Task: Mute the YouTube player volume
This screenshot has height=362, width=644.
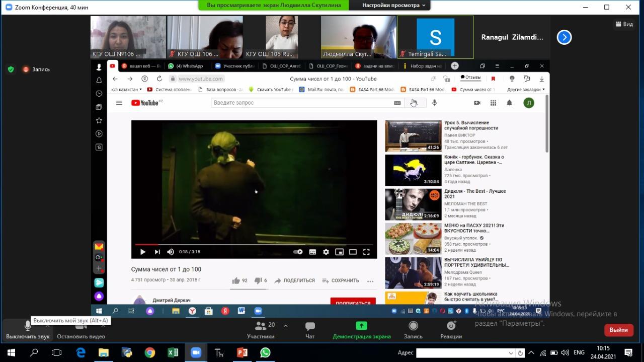Action: click(x=171, y=252)
